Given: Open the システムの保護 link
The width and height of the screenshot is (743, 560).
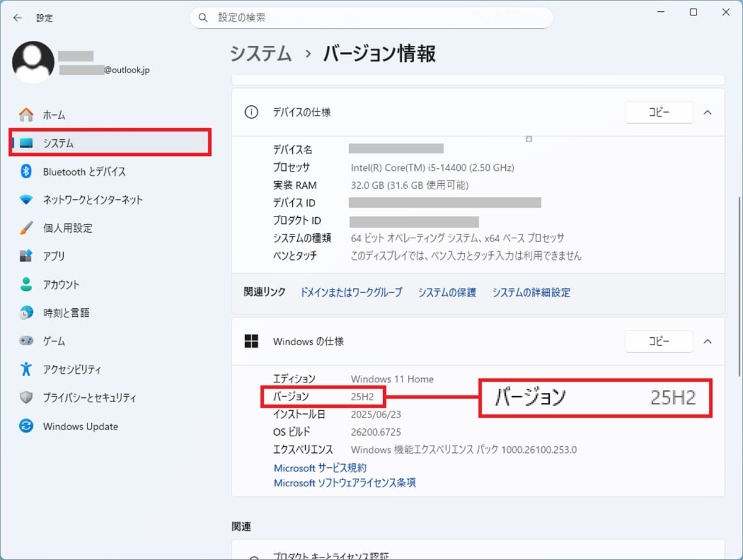Looking at the screenshot, I should click(447, 293).
